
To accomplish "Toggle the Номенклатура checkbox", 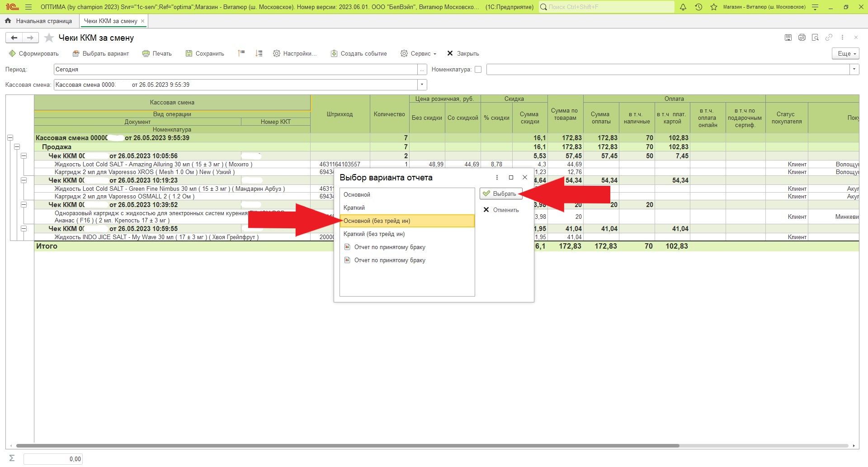I will click(x=478, y=70).
